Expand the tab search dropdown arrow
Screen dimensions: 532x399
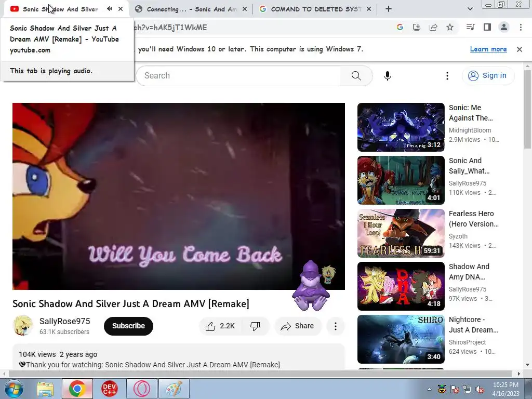470,9
